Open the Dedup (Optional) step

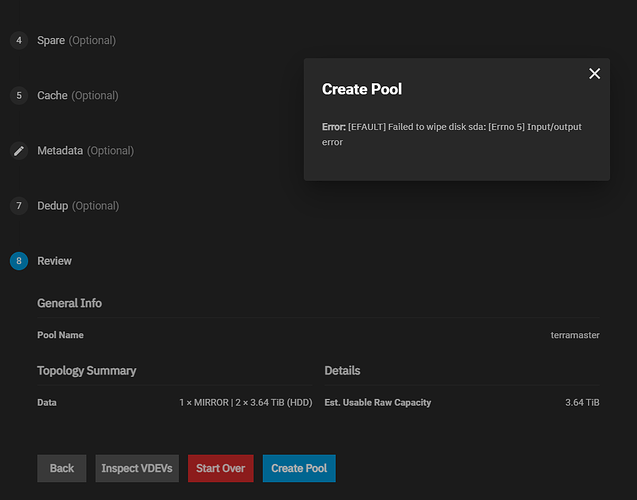point(78,206)
